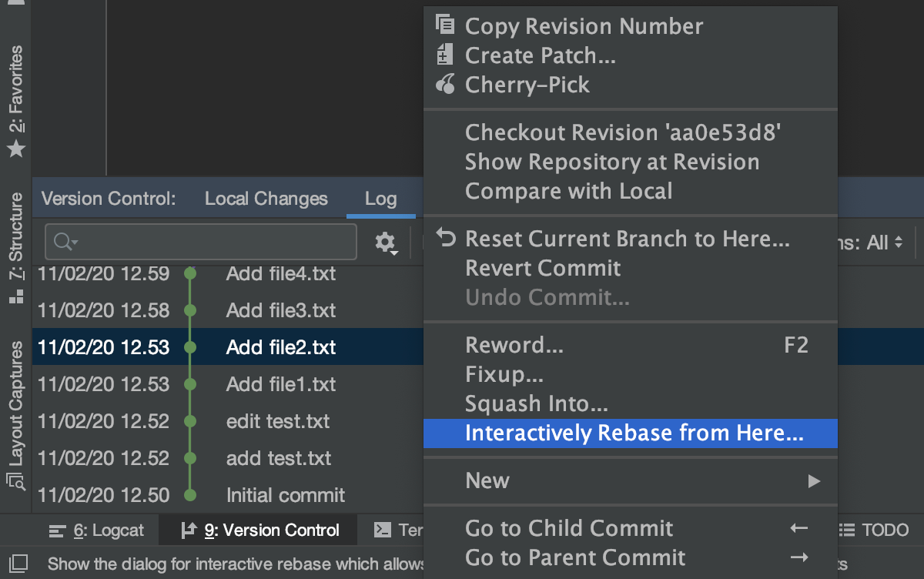Select Go to Child Commit
Screen dimensions: 924x579
(630, 528)
